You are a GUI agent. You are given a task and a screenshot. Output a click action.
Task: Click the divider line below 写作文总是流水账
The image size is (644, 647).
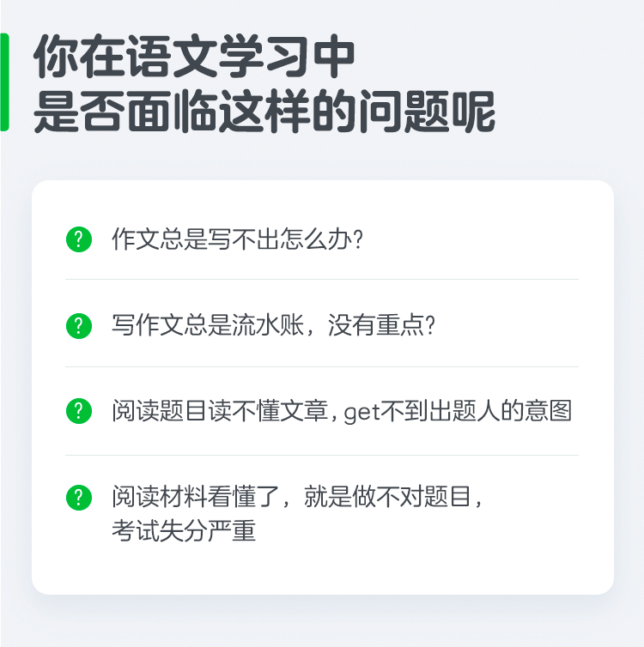(x=322, y=367)
